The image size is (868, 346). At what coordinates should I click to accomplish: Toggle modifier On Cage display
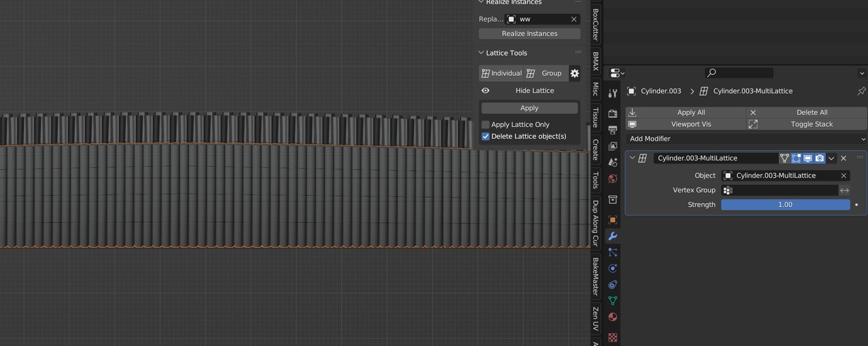pos(784,158)
